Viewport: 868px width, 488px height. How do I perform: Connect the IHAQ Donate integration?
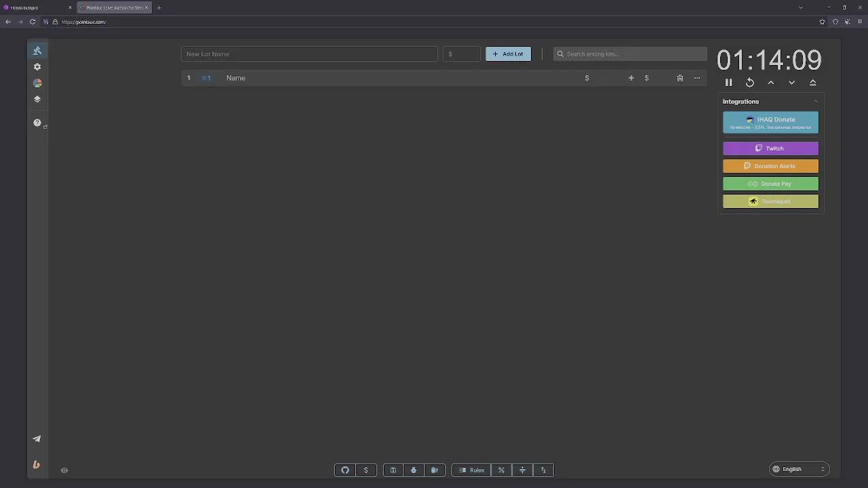tap(770, 123)
